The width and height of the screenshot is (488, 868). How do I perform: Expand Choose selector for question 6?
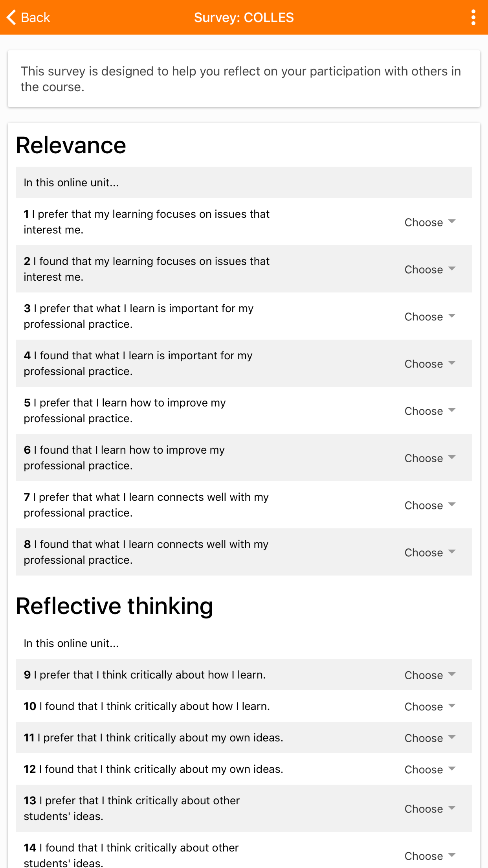[430, 458]
